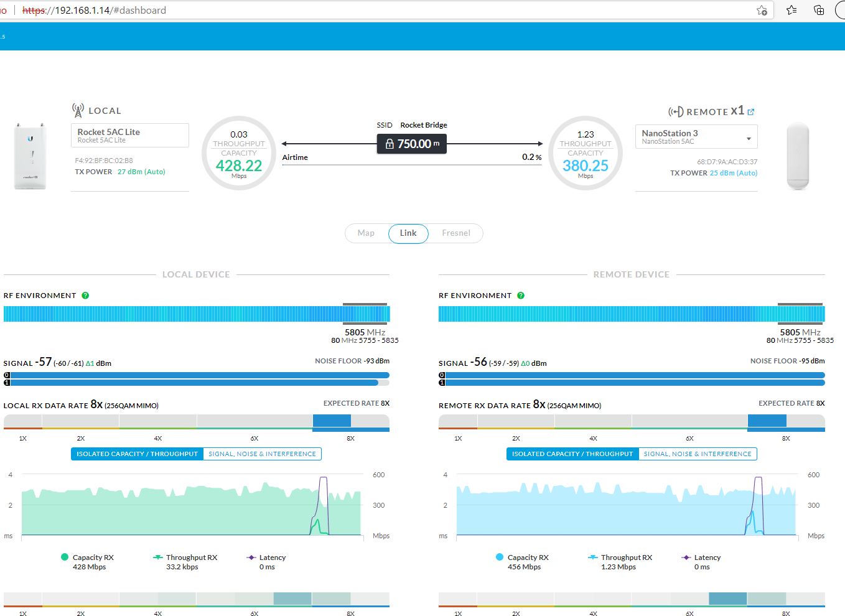The width and height of the screenshot is (845, 616).
Task: Click local NOISE FLOOR -93 dBm text
Action: 352,361
